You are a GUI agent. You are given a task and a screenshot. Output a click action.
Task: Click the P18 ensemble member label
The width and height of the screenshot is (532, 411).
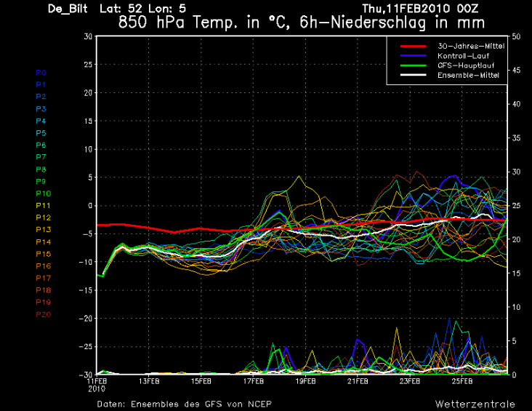tap(44, 290)
